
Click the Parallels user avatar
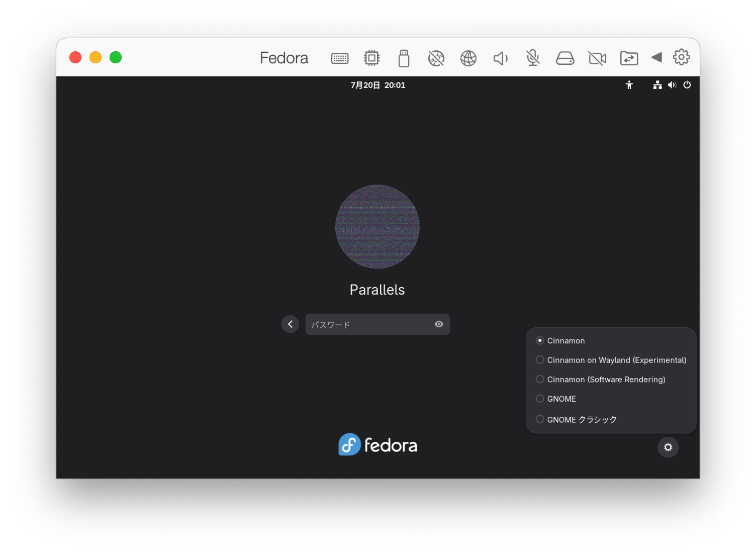tap(377, 227)
